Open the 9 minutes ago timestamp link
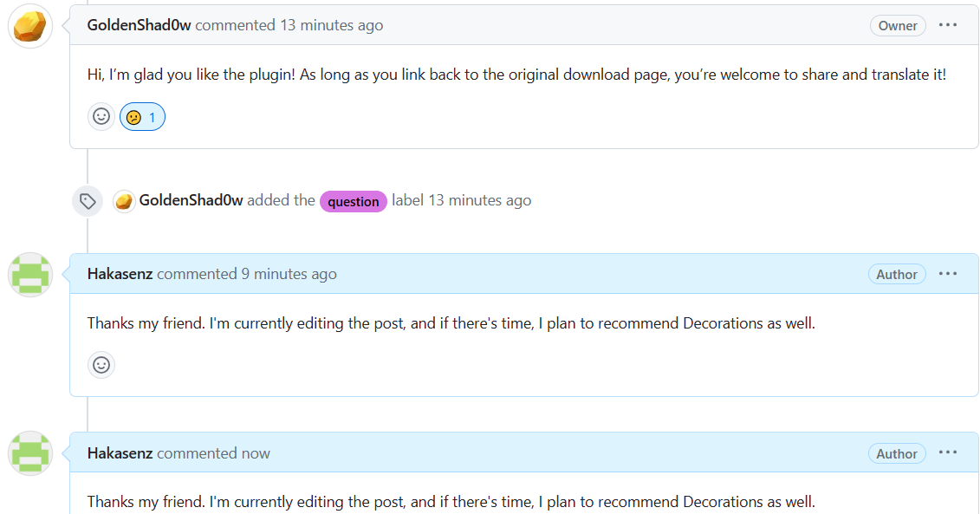Image resolution: width=980 pixels, height=514 pixels. (289, 274)
